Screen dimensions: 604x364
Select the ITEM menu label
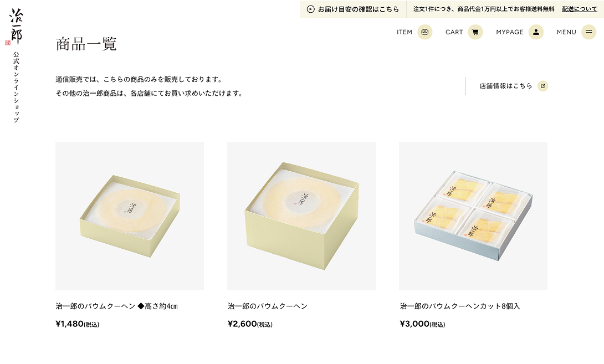click(405, 32)
